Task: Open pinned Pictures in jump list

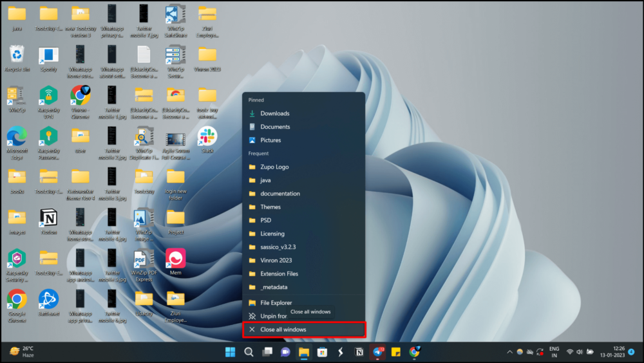Action: coord(303,140)
